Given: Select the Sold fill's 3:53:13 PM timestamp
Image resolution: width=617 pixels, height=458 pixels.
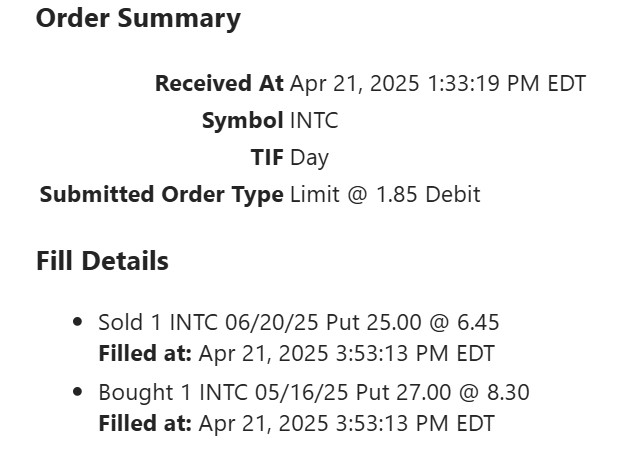Looking at the screenshot, I should [x=346, y=353].
